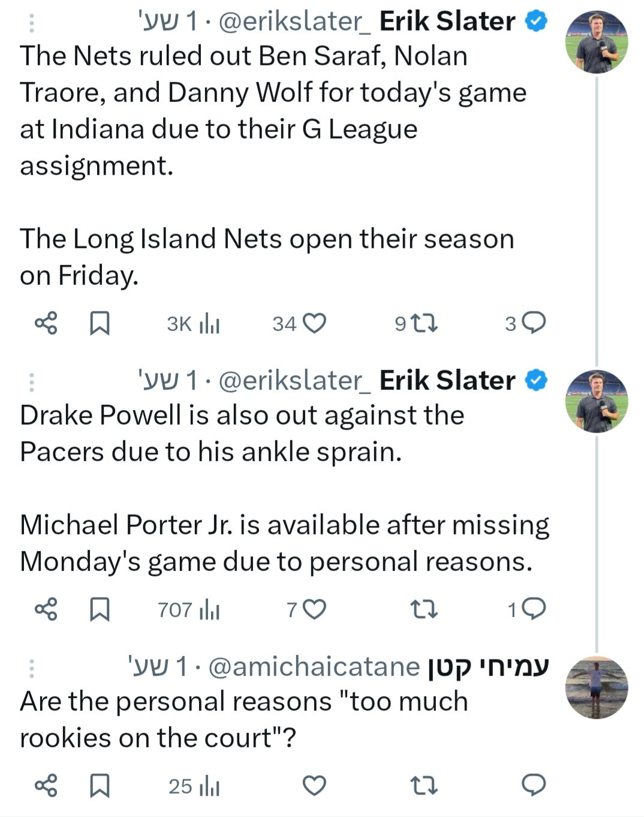This screenshot has width=644, height=817.
Task: Open more options on amichaicatane reply
Action: [x=32, y=668]
